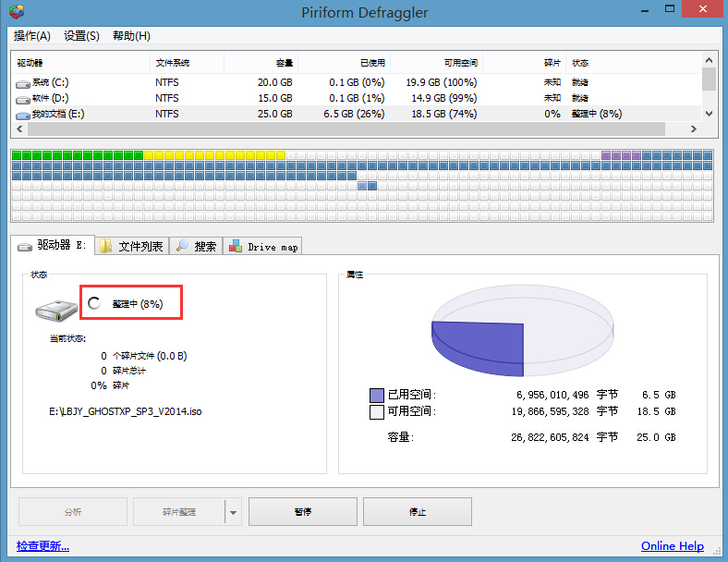Image resolution: width=728 pixels, height=562 pixels.
Task: Click the 可用空间 color swatch
Action: pos(377,412)
